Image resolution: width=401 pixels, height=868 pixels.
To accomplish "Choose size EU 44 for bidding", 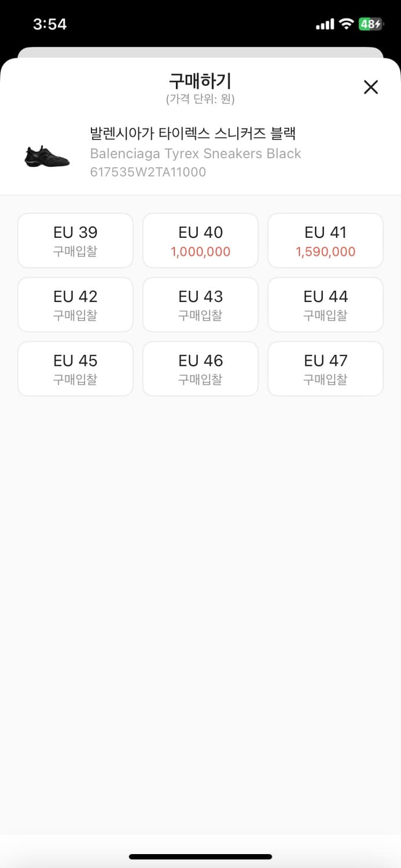I will point(325,304).
